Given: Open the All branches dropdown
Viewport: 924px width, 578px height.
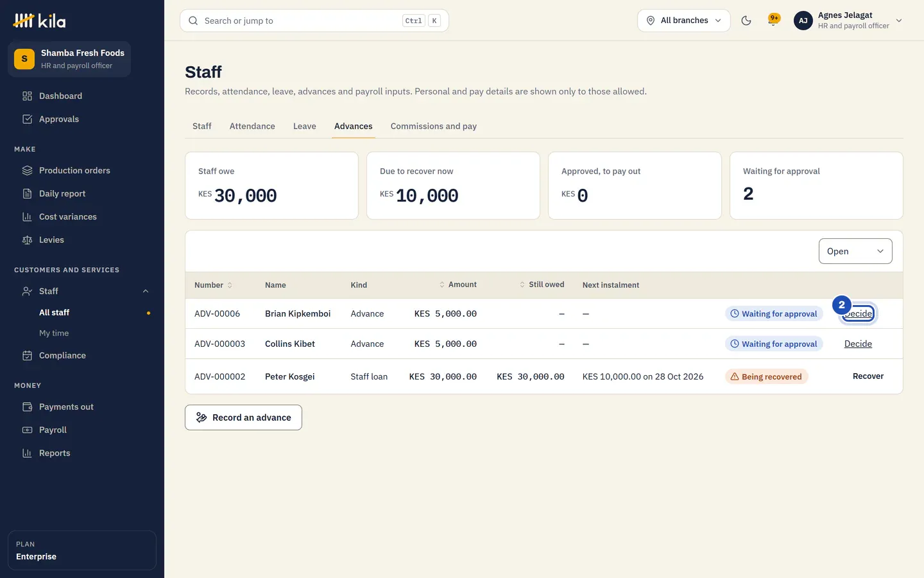Looking at the screenshot, I should 683,21.
